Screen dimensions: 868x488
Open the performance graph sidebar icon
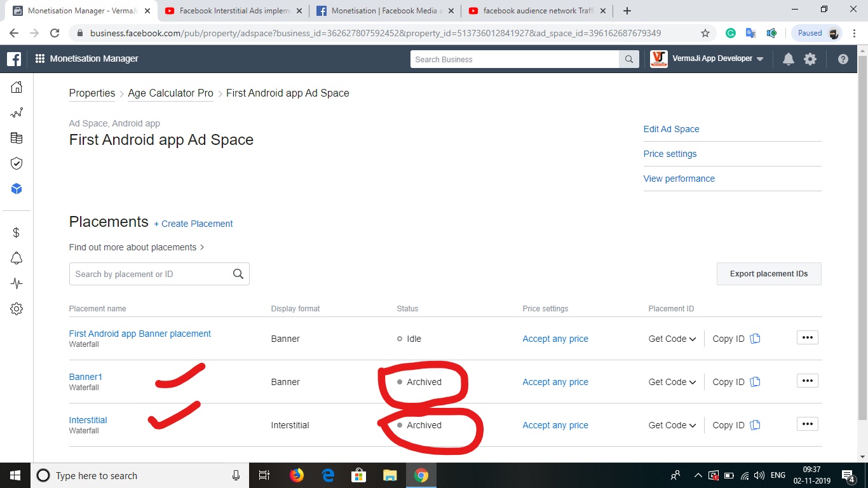tap(17, 113)
